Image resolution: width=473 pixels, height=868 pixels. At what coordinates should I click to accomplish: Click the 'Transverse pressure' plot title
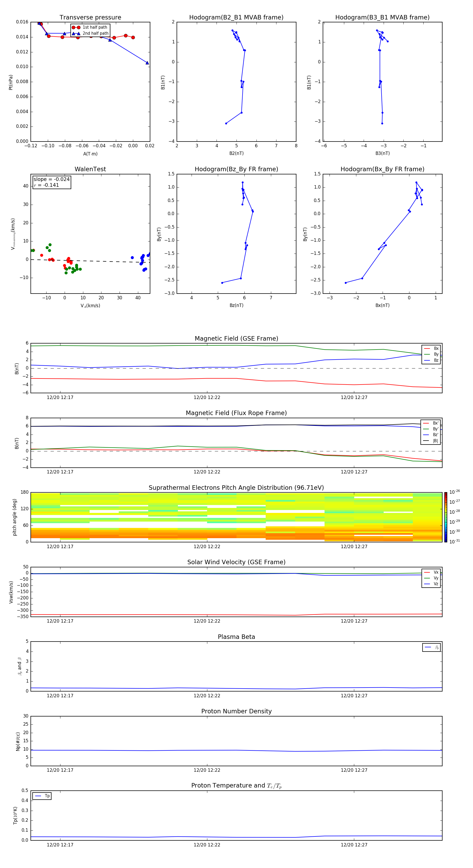90,18
